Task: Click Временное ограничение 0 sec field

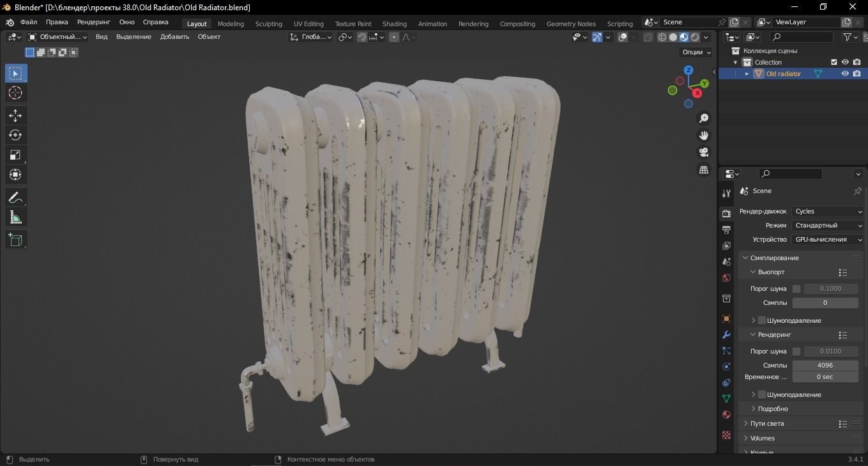Action: [825, 377]
